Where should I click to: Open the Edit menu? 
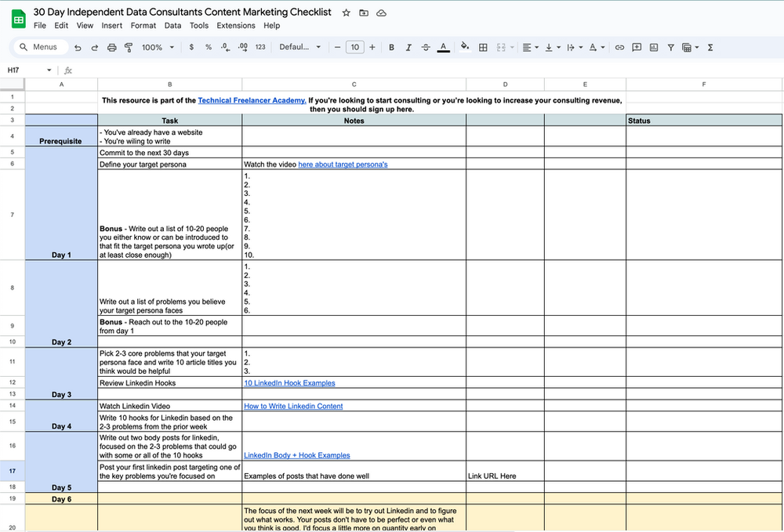(61, 26)
